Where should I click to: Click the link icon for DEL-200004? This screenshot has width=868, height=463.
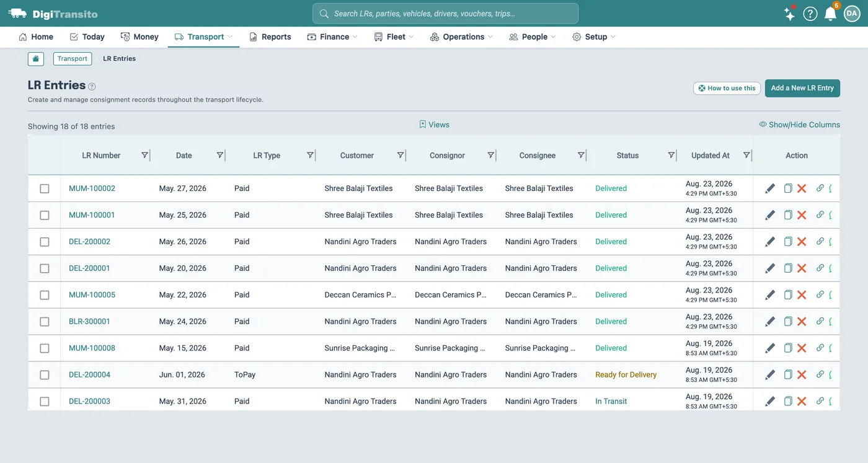coord(820,374)
